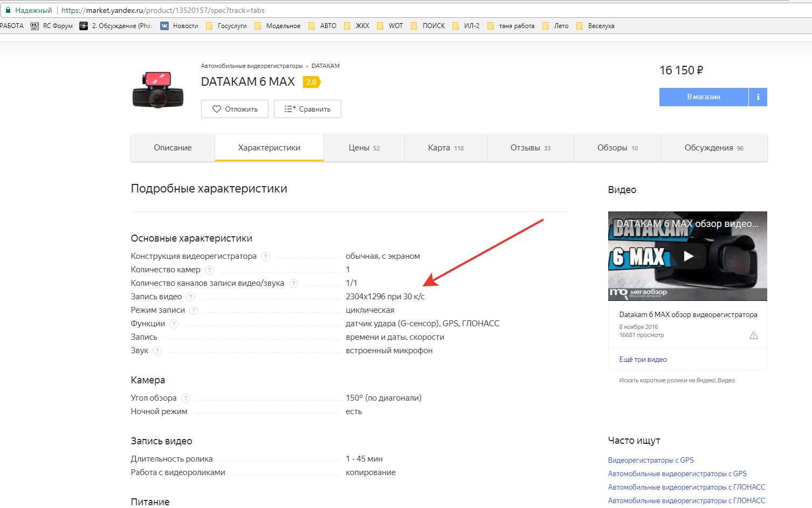Open the ЖКХ bookmark folder

pos(356,26)
